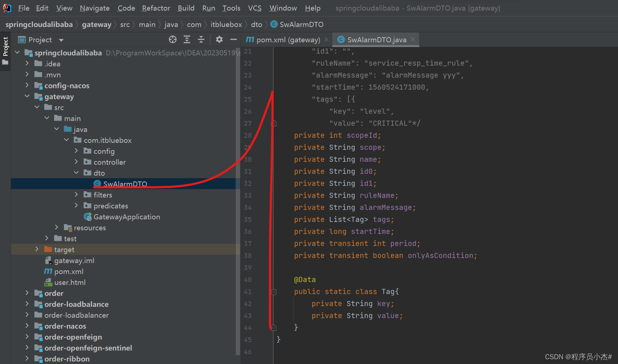The height and width of the screenshot is (364, 618).
Task: Collapse the dto package
Action: click(x=76, y=173)
